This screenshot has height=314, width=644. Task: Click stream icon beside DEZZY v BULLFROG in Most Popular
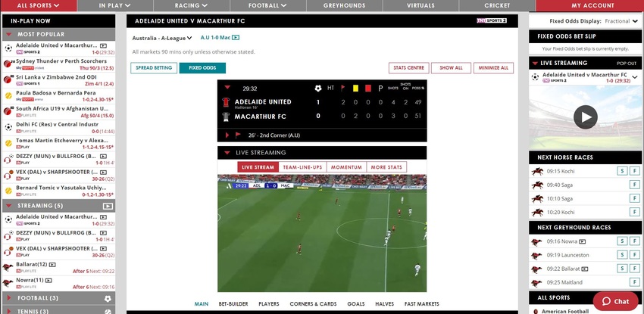103,156
